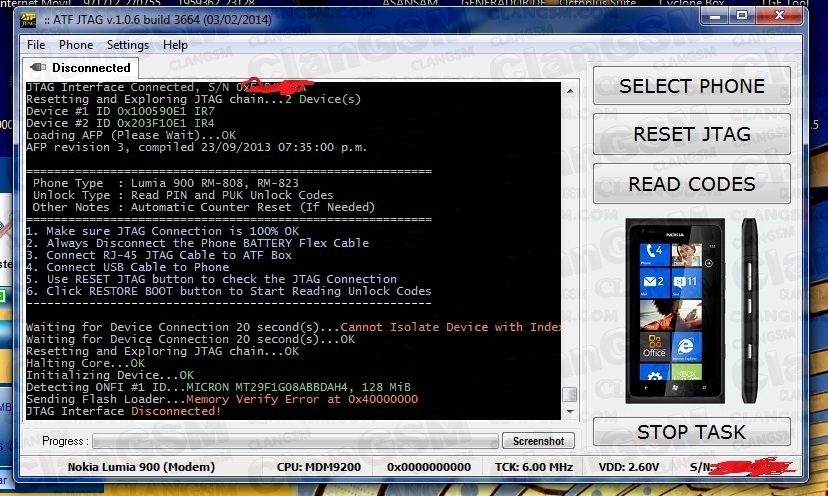The width and height of the screenshot is (828, 496).
Task: Click 'TCK: 6.00 MHz' status entry
Action: 533,467
